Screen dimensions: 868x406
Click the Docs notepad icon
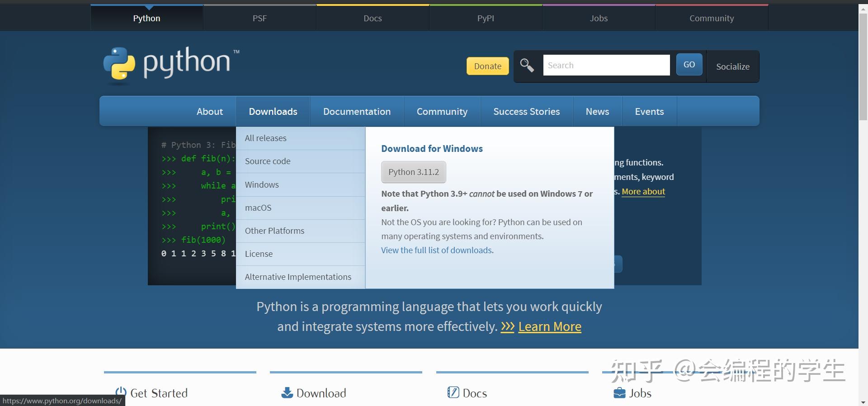453,392
